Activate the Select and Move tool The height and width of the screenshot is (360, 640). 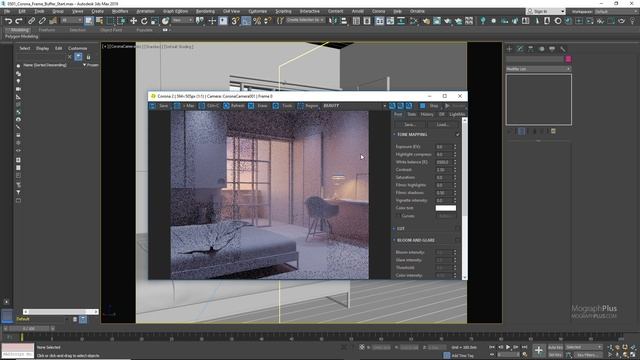(133, 21)
